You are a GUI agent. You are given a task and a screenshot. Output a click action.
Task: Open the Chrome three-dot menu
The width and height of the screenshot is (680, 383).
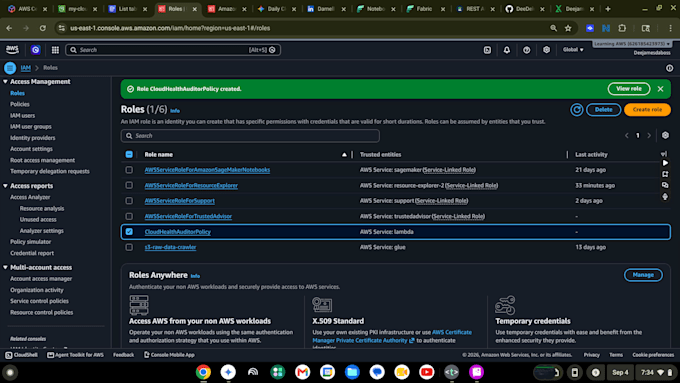[670, 28]
